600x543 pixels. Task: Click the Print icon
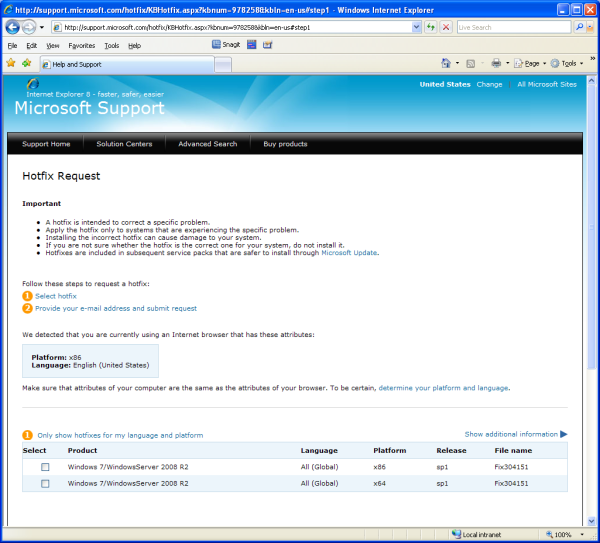tap(496, 63)
